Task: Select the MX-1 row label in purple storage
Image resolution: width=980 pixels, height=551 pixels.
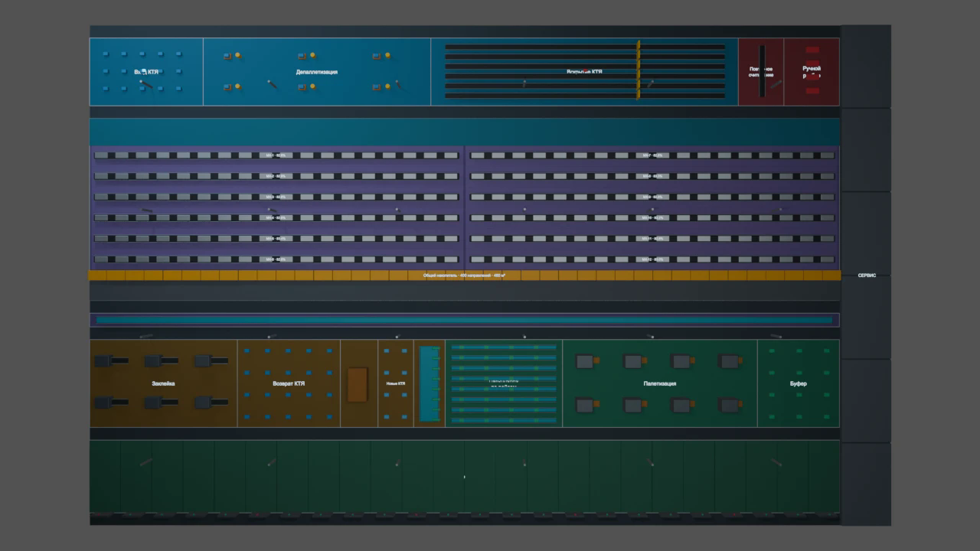Action: click(276, 155)
